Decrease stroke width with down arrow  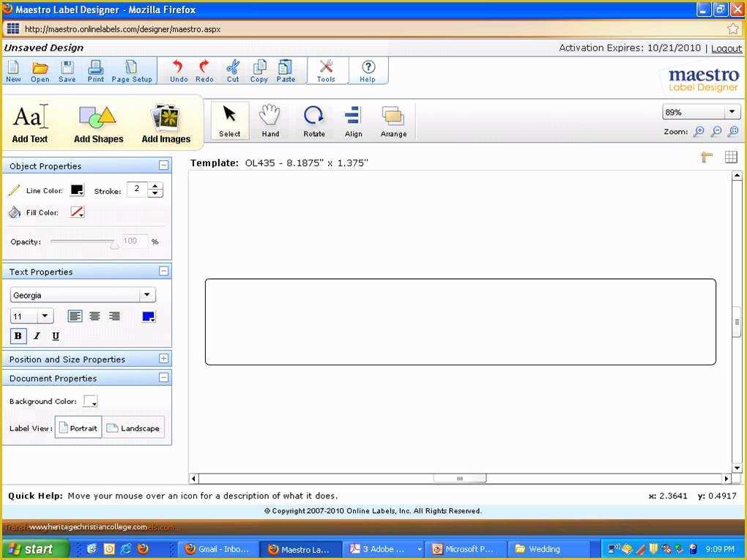[155, 194]
